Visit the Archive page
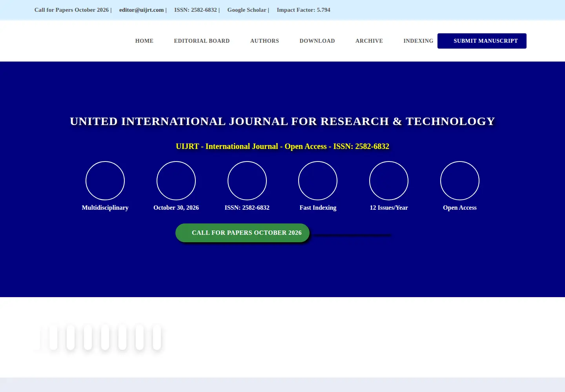 click(369, 41)
